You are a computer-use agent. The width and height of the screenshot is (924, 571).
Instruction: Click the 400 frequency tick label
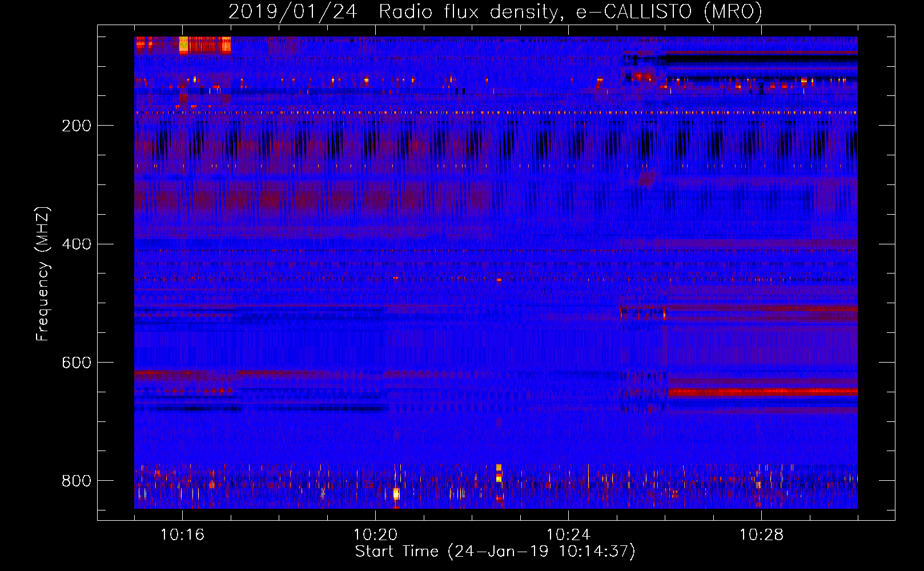pyautogui.click(x=77, y=244)
